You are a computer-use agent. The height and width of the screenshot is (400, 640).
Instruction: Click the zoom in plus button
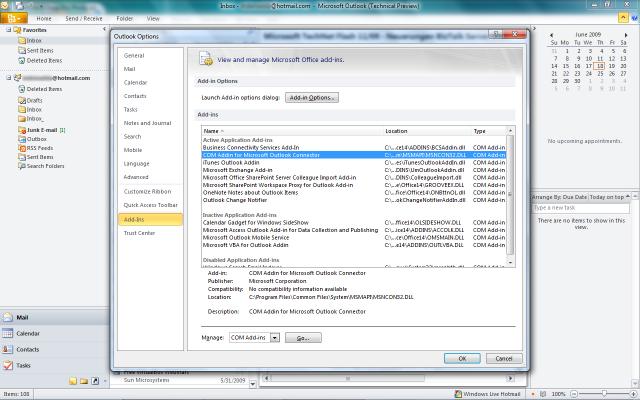633,394
